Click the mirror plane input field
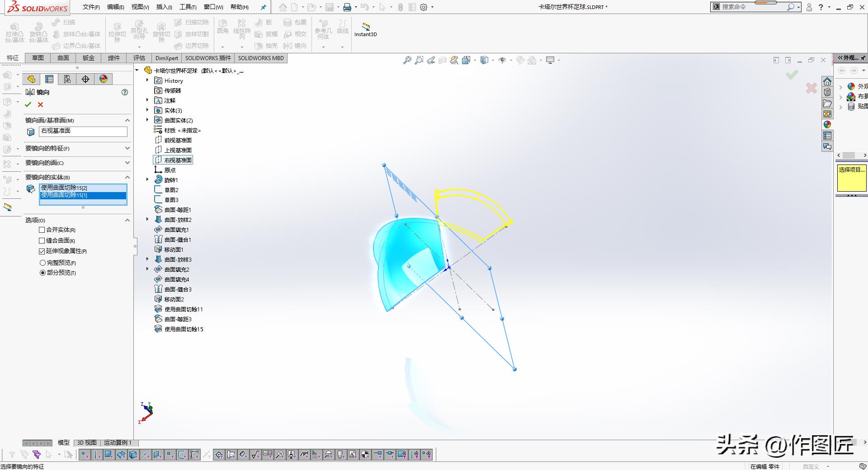Image resolution: width=868 pixels, height=470 pixels. (83, 131)
